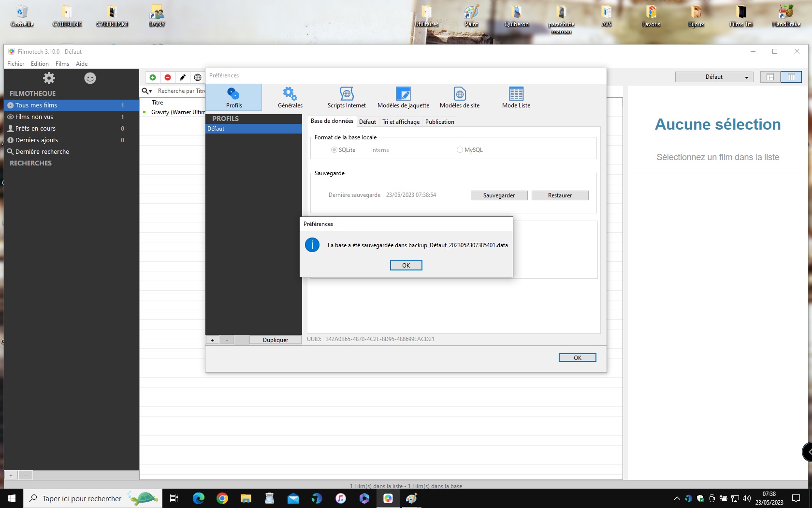Open the Films menu

[62, 64]
